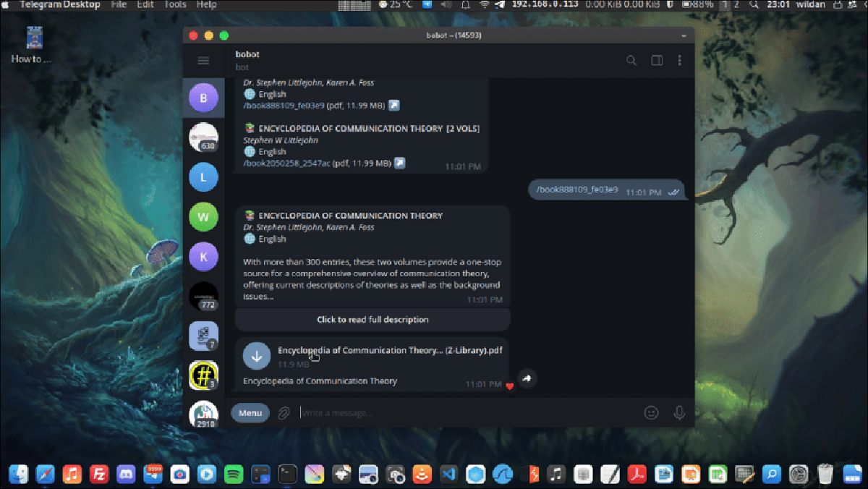Open chat with 630 unread badge
The image size is (868, 489).
click(203, 137)
